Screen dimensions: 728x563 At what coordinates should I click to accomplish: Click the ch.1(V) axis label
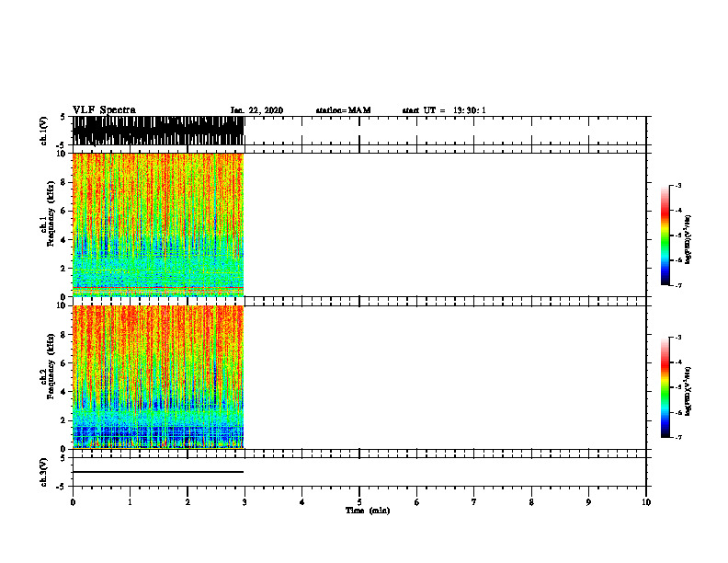coord(44,131)
